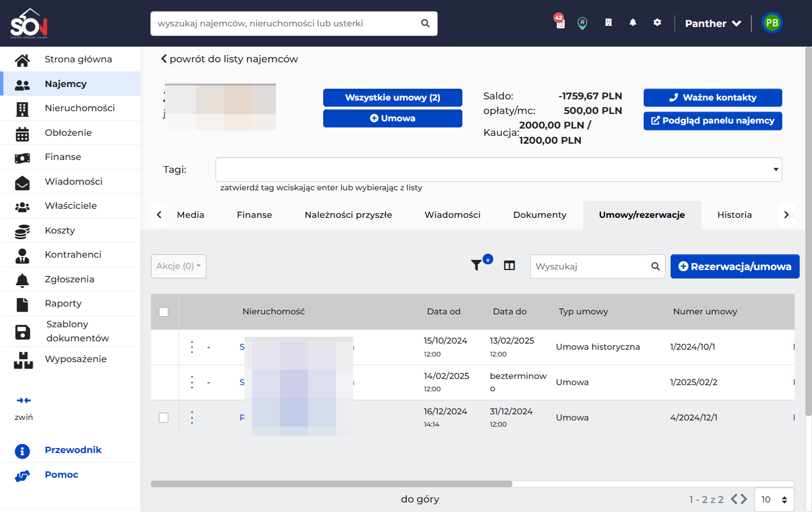Go to next results page arrow
Viewport: 812px width, 512px height.
(x=744, y=499)
